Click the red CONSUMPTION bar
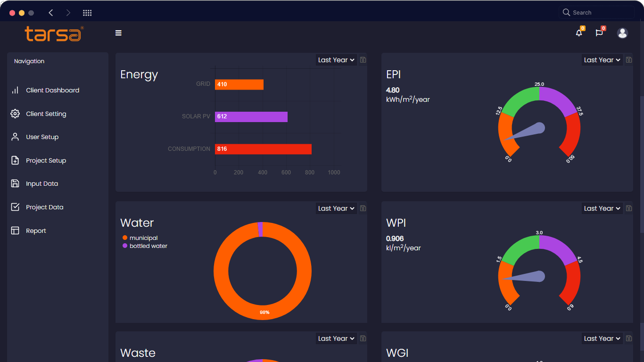644x362 pixels. (x=263, y=149)
